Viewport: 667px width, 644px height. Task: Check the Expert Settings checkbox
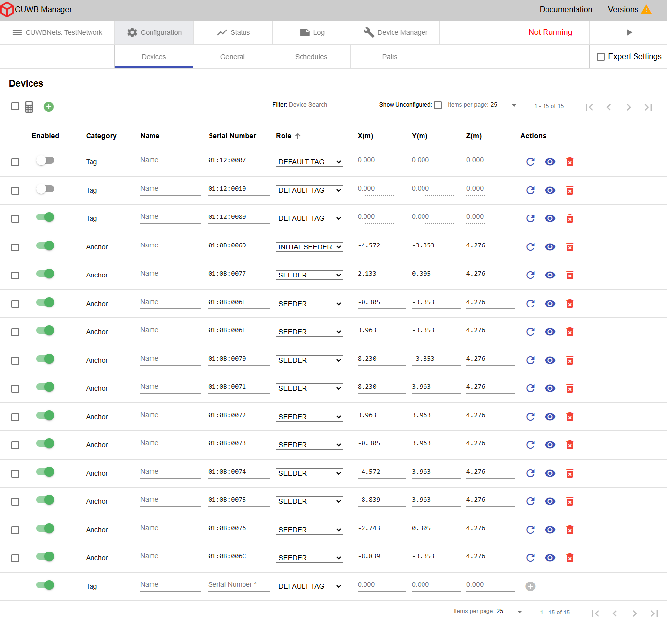(x=601, y=56)
